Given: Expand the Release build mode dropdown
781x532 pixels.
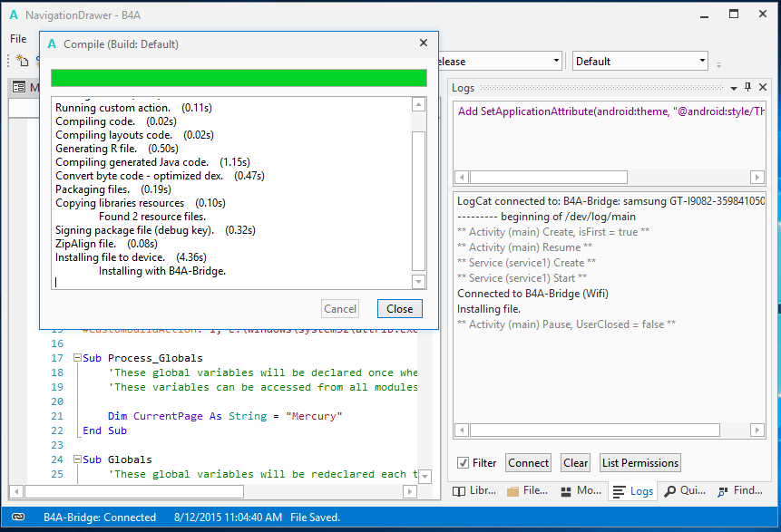Looking at the screenshot, I should 556,62.
